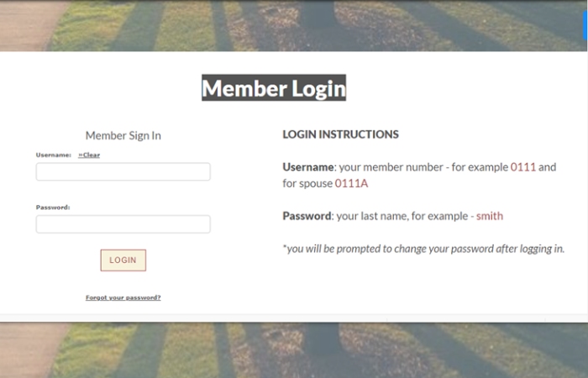Open the Forgot your password link
Viewport: 588px width, 378px height.
[123, 297]
